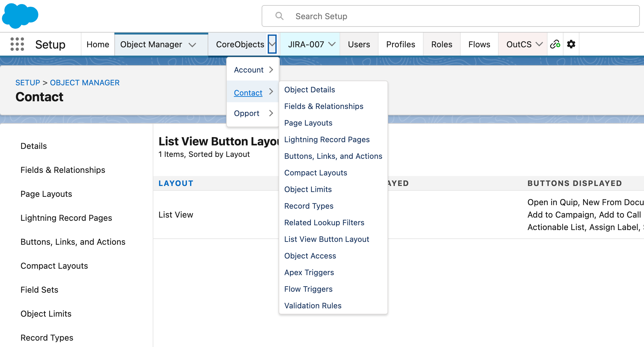644x347 pixels.
Task: Expand the JIRA-007 tab chevron
Action: tap(332, 44)
